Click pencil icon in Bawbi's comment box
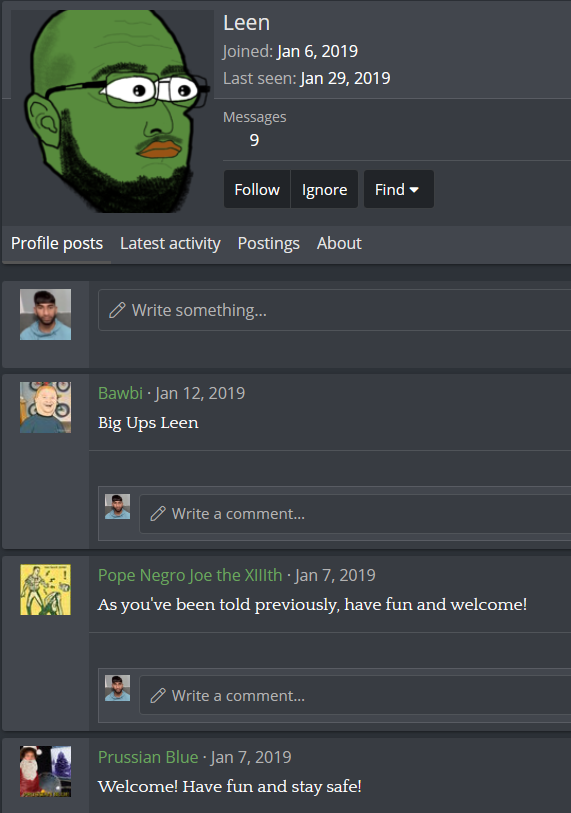 (158, 514)
